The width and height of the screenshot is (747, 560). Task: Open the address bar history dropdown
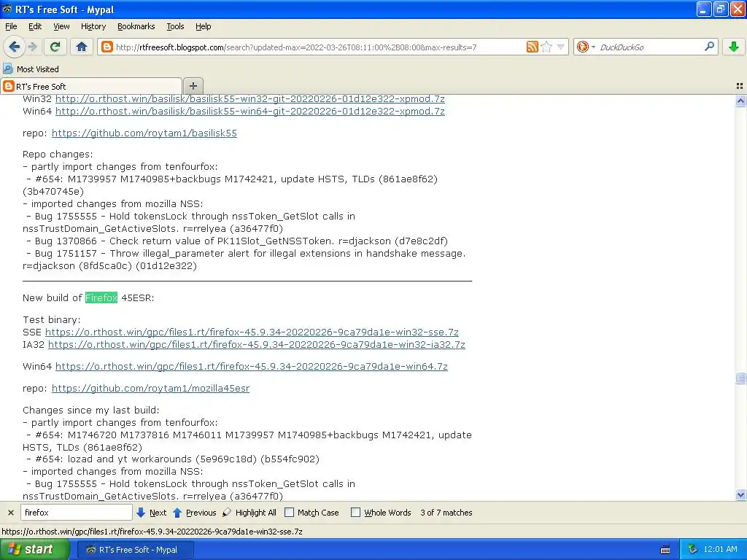point(561,47)
